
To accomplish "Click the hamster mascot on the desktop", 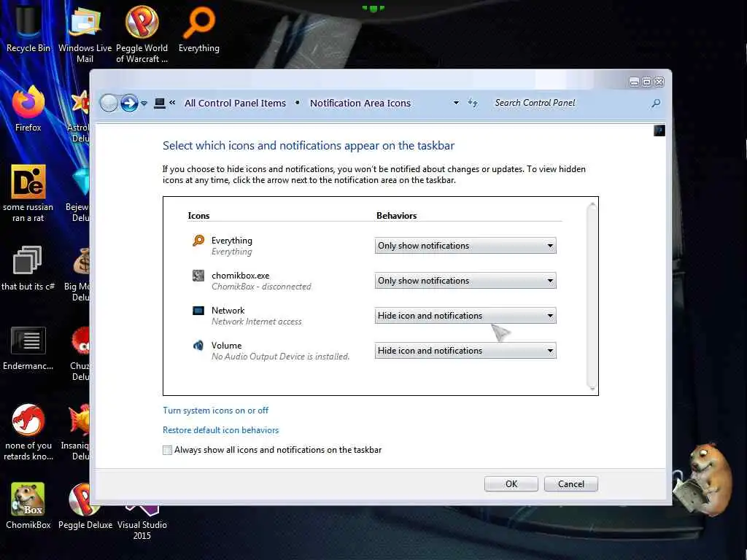I will coord(704,478).
